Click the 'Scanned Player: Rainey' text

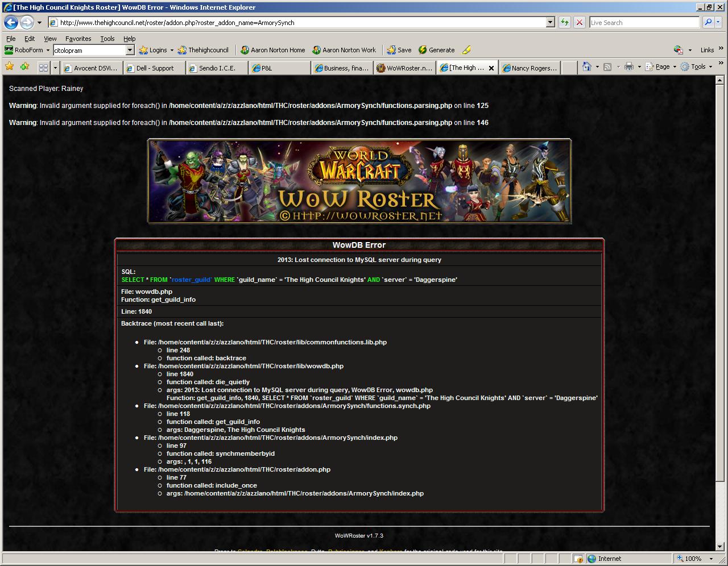pyautogui.click(x=46, y=89)
